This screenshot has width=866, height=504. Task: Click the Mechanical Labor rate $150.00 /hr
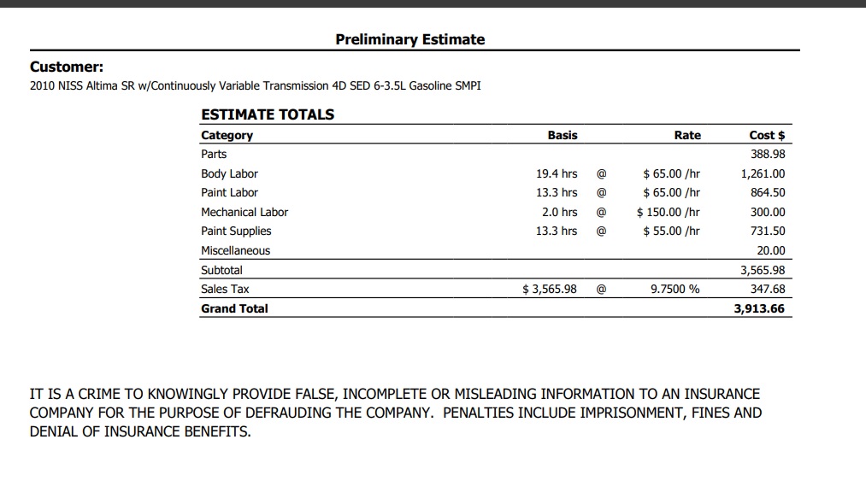click(668, 213)
